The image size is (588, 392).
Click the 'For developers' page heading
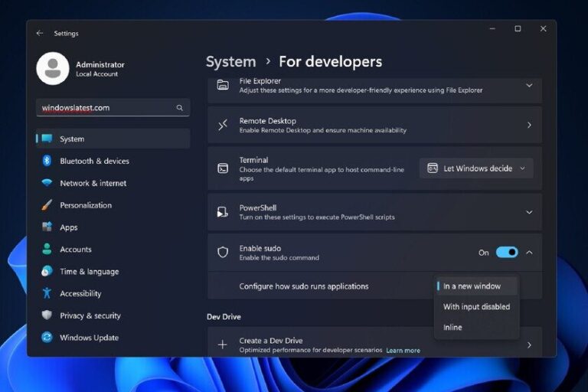click(x=331, y=61)
